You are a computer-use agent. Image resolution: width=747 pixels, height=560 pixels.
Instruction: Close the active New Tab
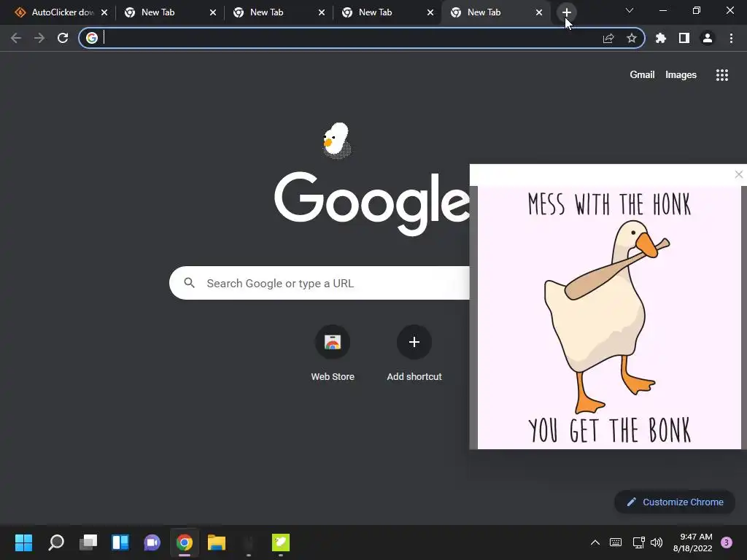tap(539, 12)
